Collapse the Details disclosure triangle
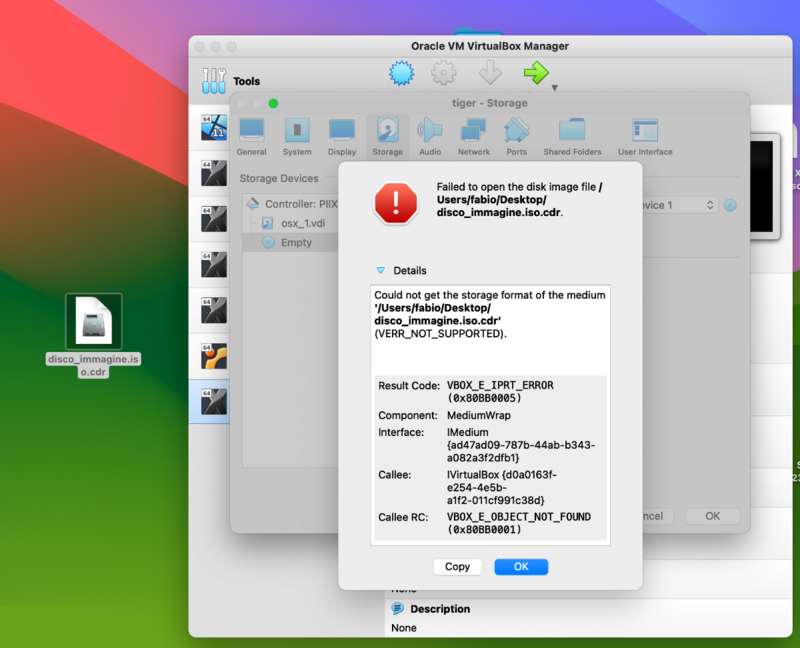This screenshot has width=800, height=648. point(381,270)
